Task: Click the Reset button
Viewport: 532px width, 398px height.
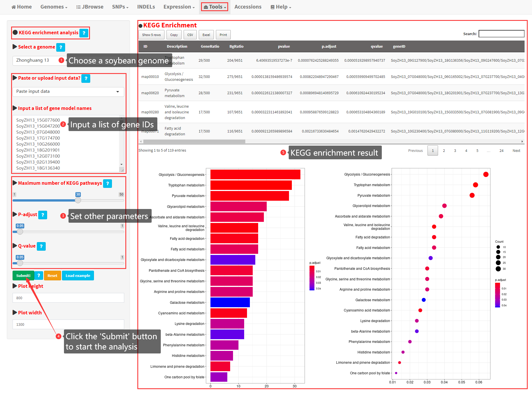Action: (52, 276)
